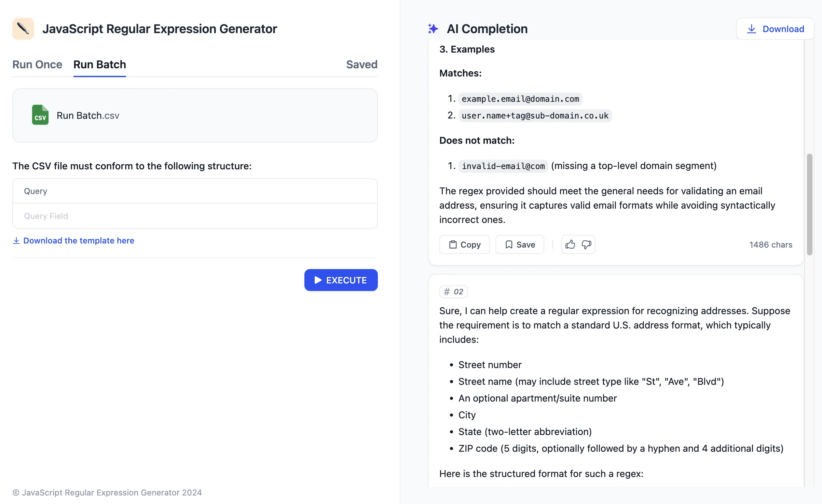The image size is (822, 504).
Task: Click the Download the template here link
Action: coord(79,240)
